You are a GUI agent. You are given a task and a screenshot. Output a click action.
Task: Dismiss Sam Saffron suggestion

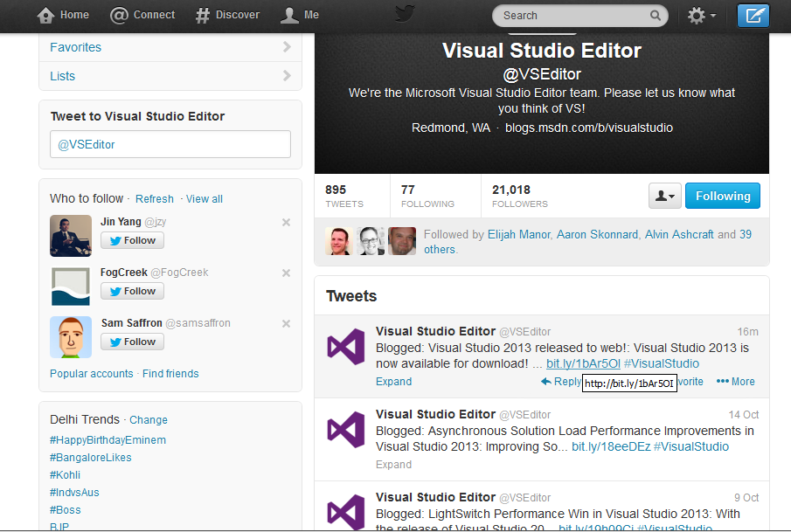[286, 324]
